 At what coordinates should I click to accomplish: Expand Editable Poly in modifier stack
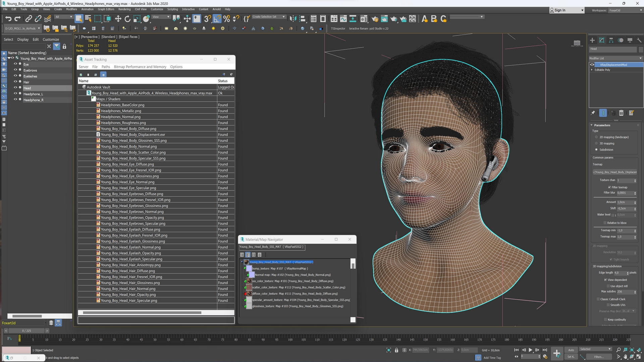point(592,70)
